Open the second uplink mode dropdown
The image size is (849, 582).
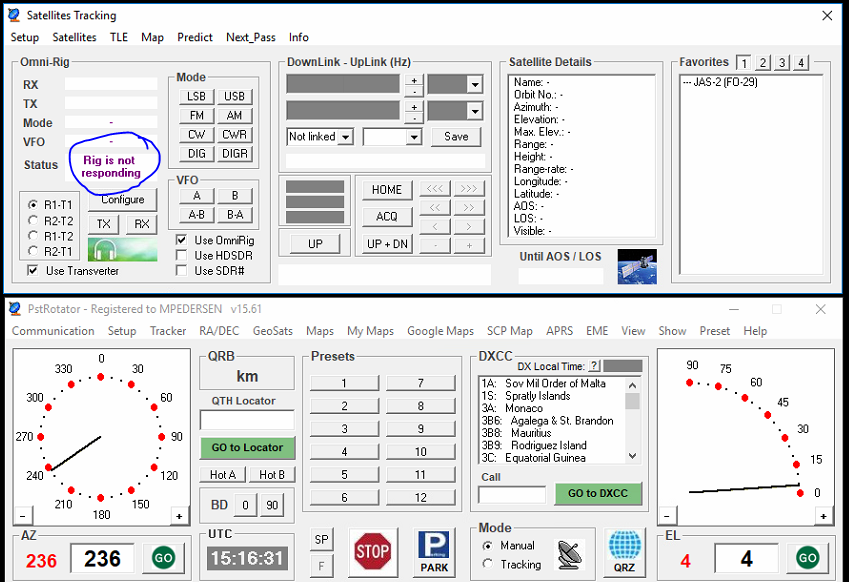point(475,112)
